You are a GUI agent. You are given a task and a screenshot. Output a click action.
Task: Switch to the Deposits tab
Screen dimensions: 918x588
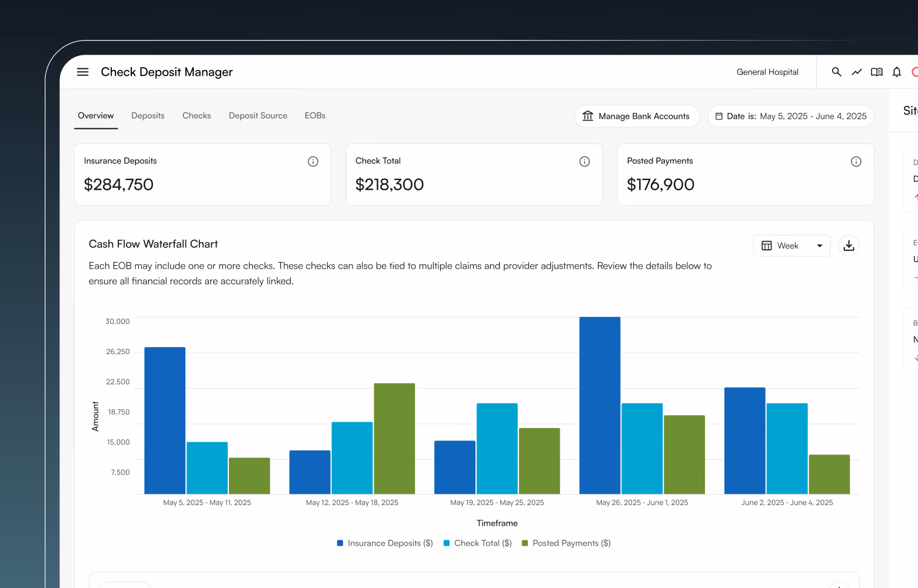(148, 116)
